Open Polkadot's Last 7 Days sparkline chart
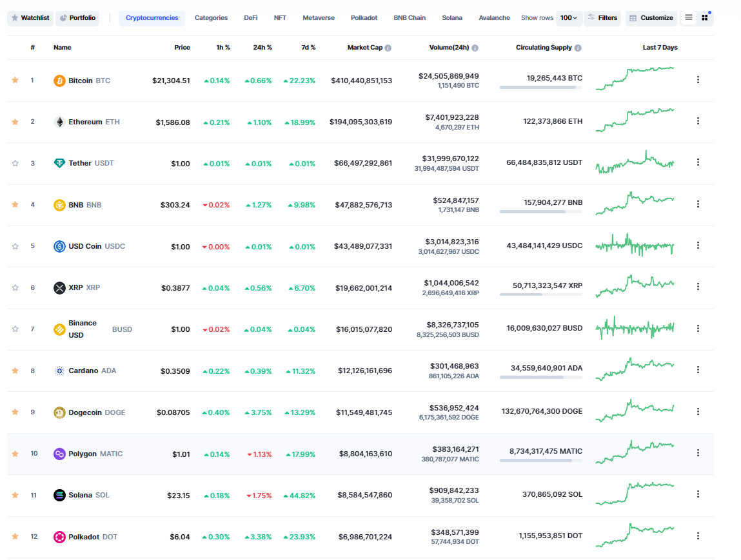The height and width of the screenshot is (560, 741). (635, 536)
